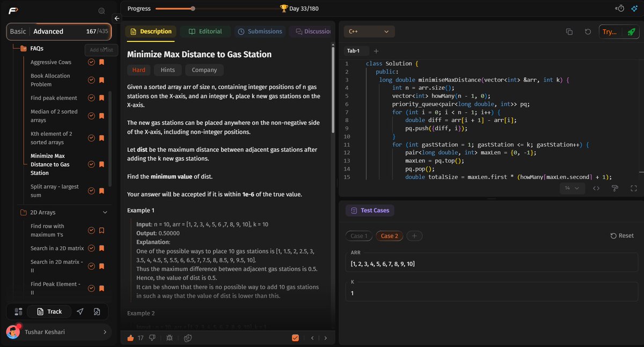Open the Discussion tab
This screenshot has height=347, width=644.
310,32
